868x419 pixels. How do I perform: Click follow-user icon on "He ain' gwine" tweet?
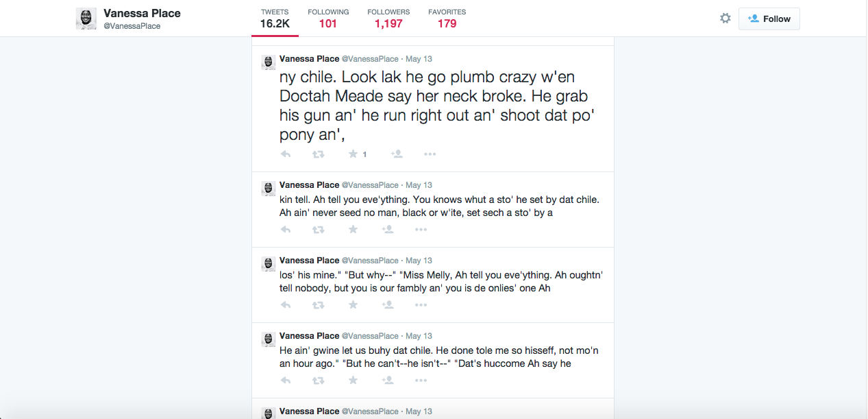(x=387, y=381)
